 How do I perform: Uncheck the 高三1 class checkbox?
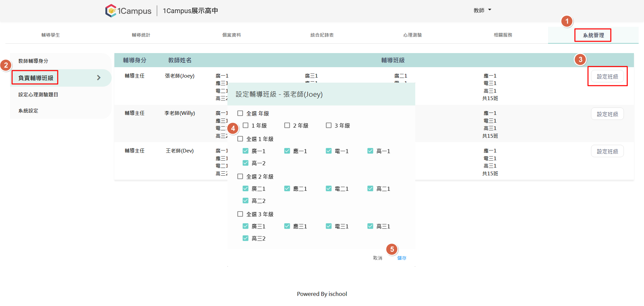tap(370, 226)
